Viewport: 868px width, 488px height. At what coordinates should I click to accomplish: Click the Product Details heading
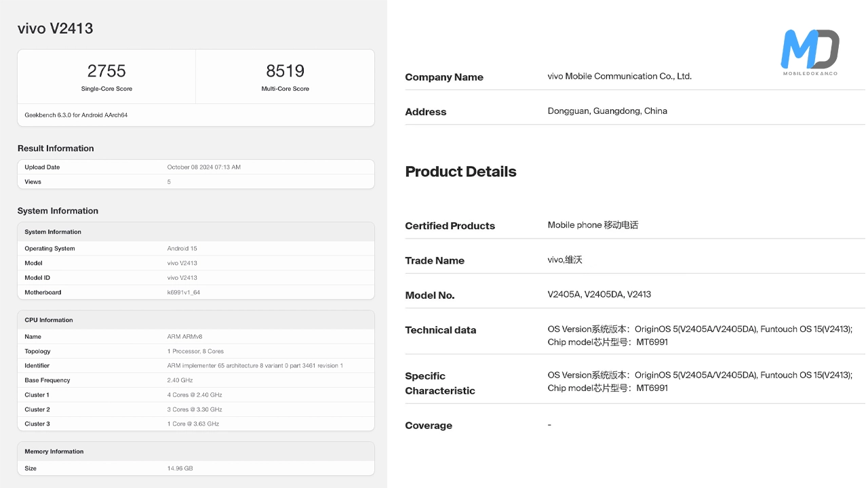[460, 171]
